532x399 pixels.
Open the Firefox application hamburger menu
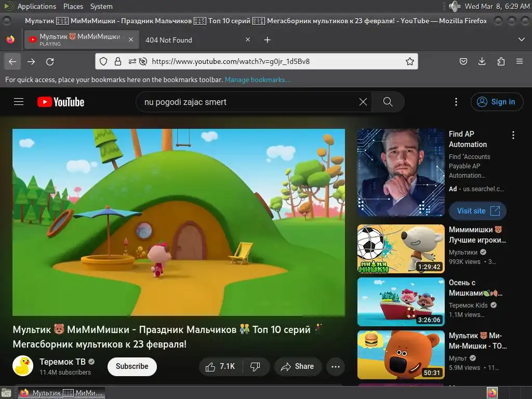click(x=520, y=61)
